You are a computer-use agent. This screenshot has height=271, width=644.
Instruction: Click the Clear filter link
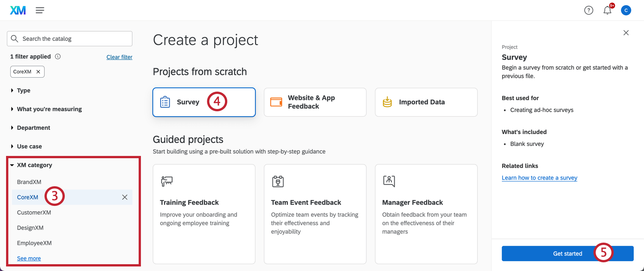click(119, 57)
